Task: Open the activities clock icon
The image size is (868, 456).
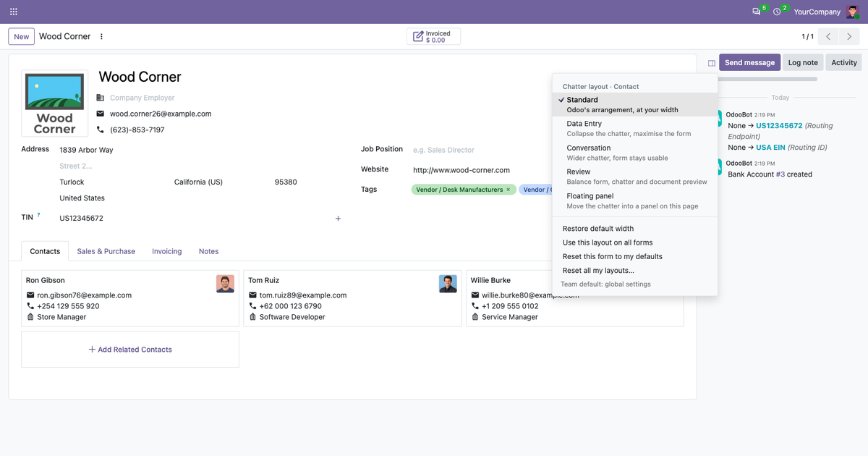Action: click(777, 12)
